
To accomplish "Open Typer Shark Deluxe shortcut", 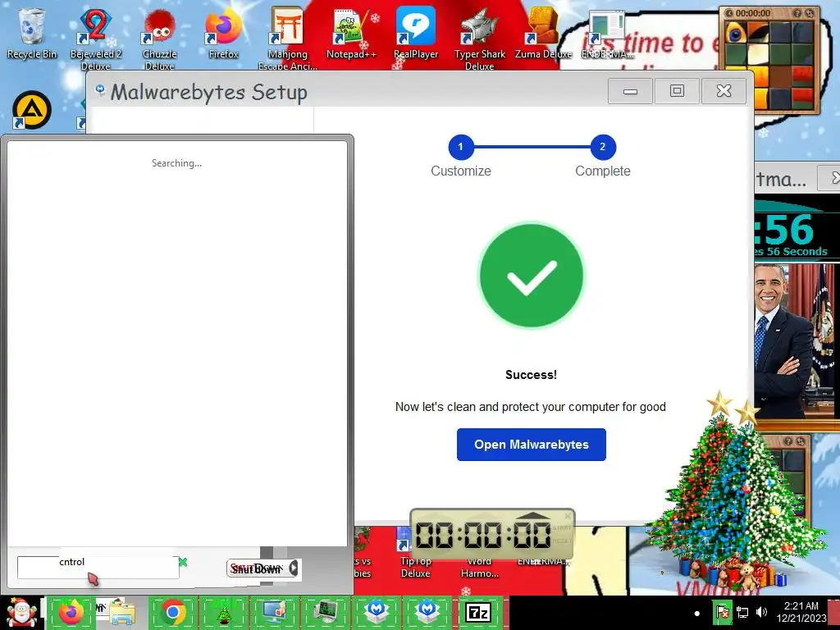I will [479, 39].
